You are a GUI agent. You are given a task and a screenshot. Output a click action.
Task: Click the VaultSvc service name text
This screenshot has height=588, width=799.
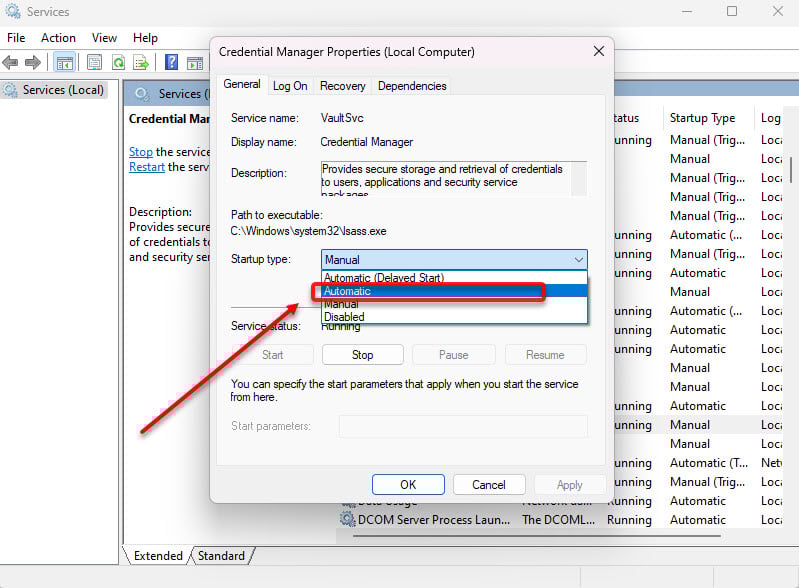click(342, 118)
